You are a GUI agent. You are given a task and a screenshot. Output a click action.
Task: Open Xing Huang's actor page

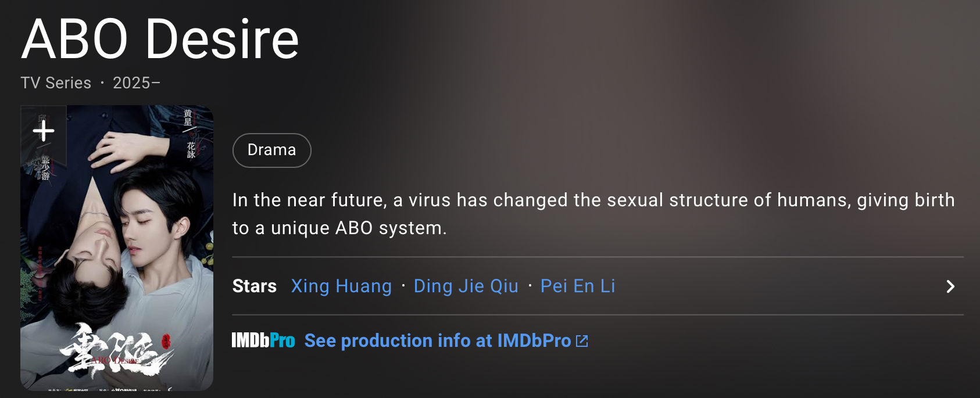tap(341, 286)
